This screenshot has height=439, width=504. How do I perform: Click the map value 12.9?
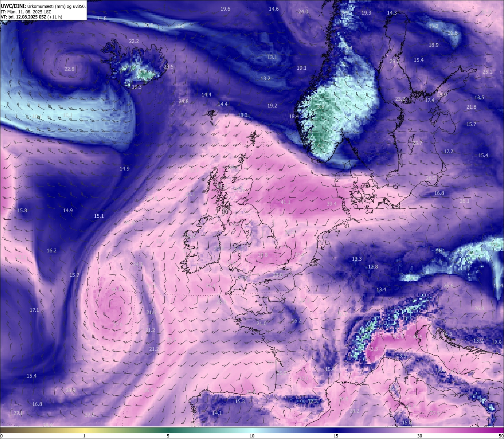(497, 342)
